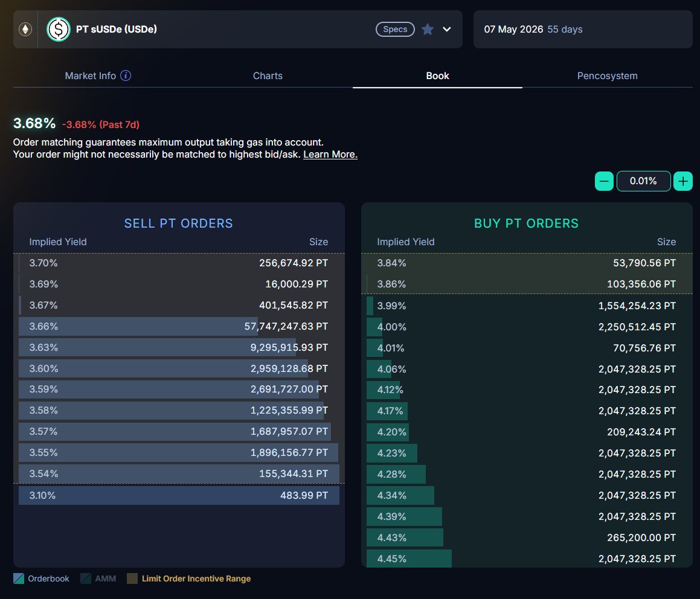Select the 3.60% sell order row
Screen dimensions: 700x599
[179, 369]
